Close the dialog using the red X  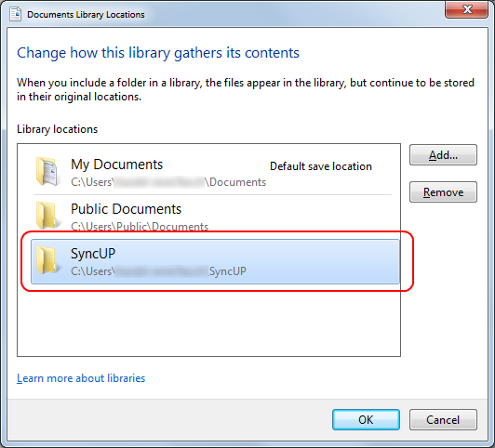[466, 9]
